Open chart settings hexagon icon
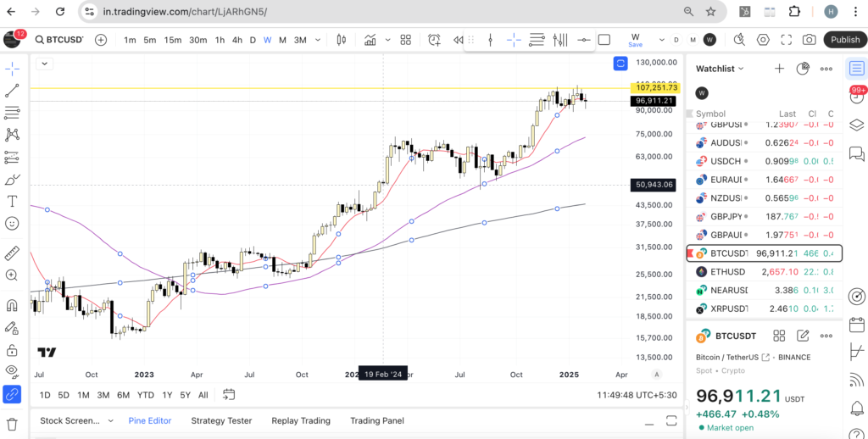 tap(764, 40)
